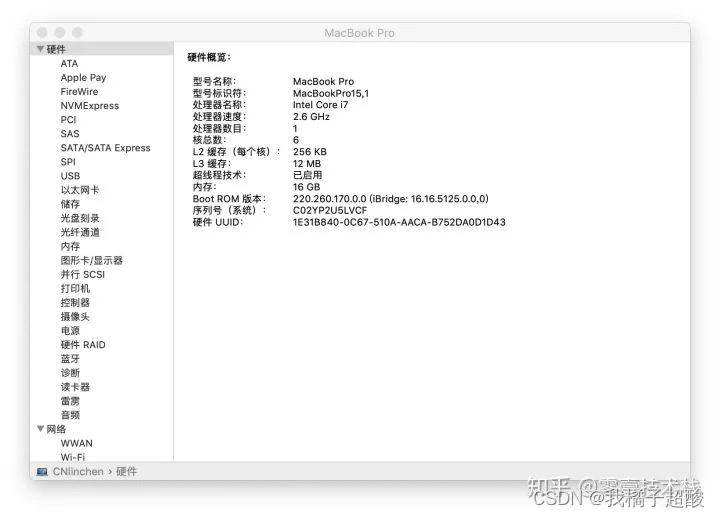Click the Intel Core i7 value

(x=321, y=105)
